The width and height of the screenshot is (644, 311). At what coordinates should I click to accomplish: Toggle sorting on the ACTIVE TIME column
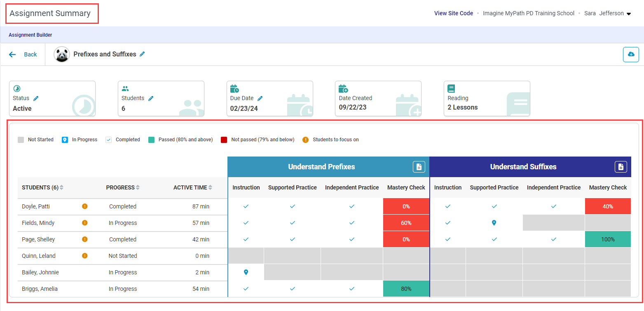tap(211, 187)
